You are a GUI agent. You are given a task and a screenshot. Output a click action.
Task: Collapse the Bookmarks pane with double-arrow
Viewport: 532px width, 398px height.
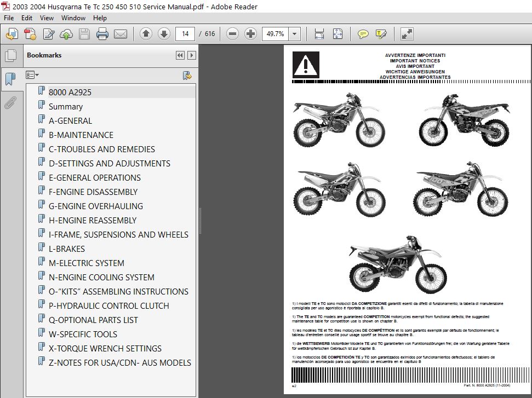point(180,55)
